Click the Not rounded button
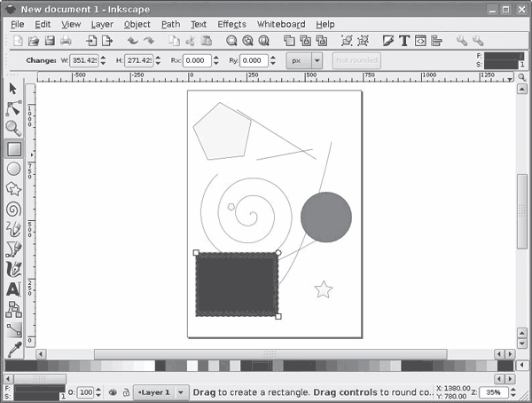The width and height of the screenshot is (532, 403). pos(356,60)
